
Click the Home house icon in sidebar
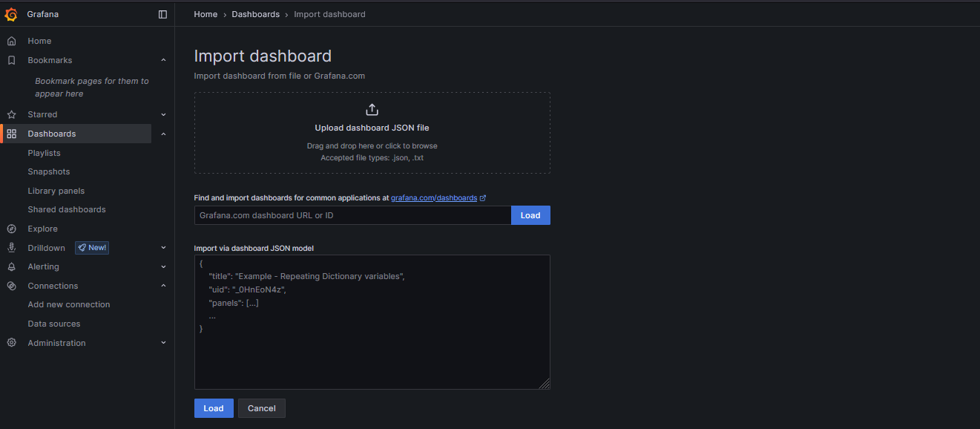click(x=11, y=41)
